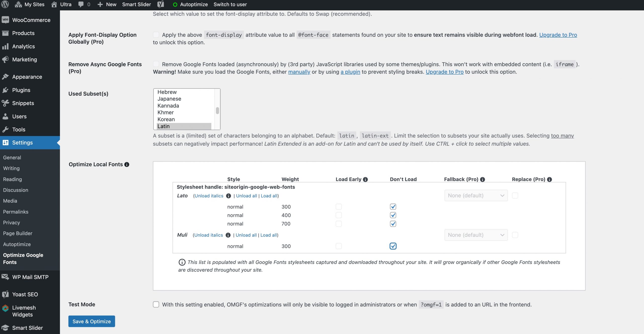Select Korean in Used Subset(s) list
Image resolution: width=644 pixels, height=334 pixels.
[166, 119]
